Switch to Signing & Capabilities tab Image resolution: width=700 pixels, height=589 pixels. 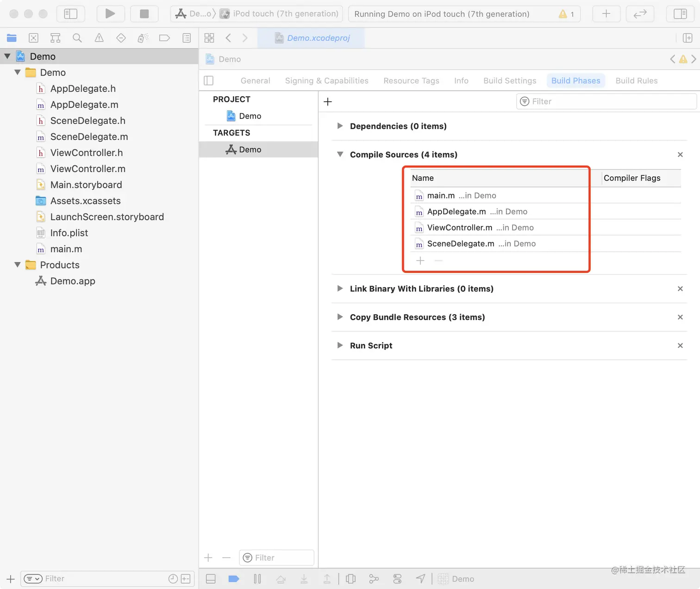[x=327, y=81]
